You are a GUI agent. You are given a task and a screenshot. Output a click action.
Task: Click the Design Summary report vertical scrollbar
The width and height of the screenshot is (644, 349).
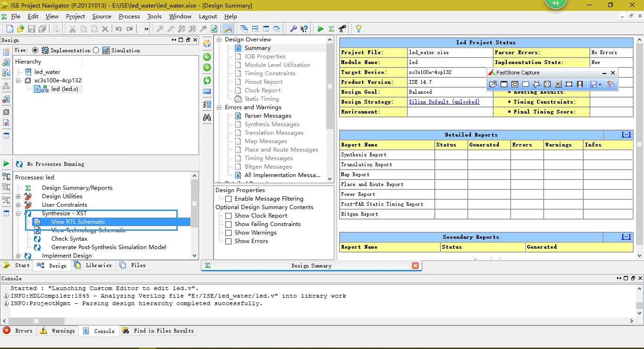639,145
